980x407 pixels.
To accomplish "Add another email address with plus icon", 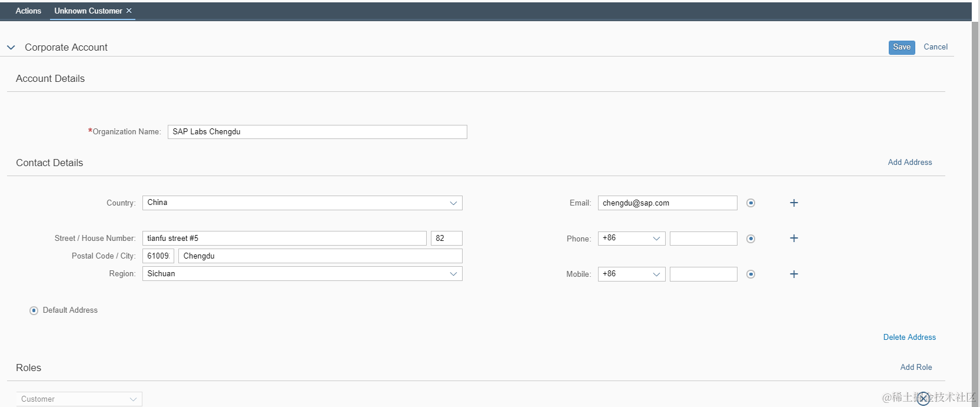I will tap(794, 203).
